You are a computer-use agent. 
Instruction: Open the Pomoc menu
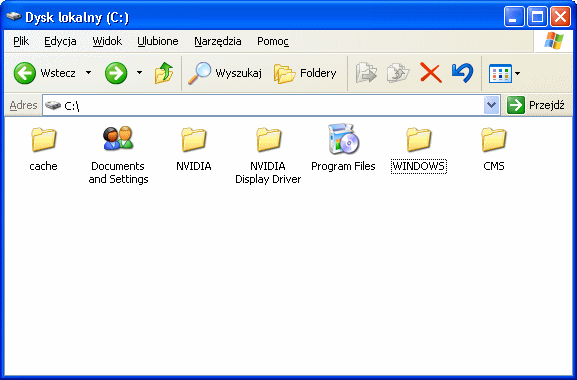[x=273, y=41]
